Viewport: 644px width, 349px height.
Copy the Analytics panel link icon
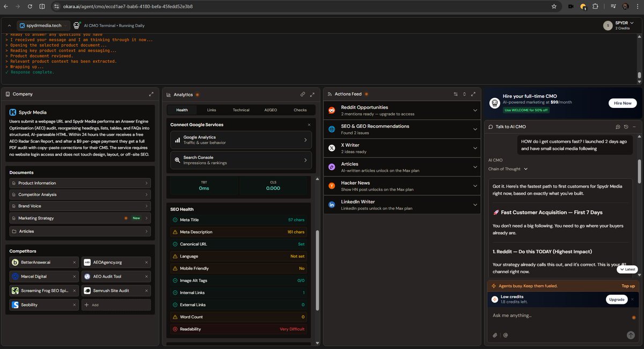pos(303,94)
